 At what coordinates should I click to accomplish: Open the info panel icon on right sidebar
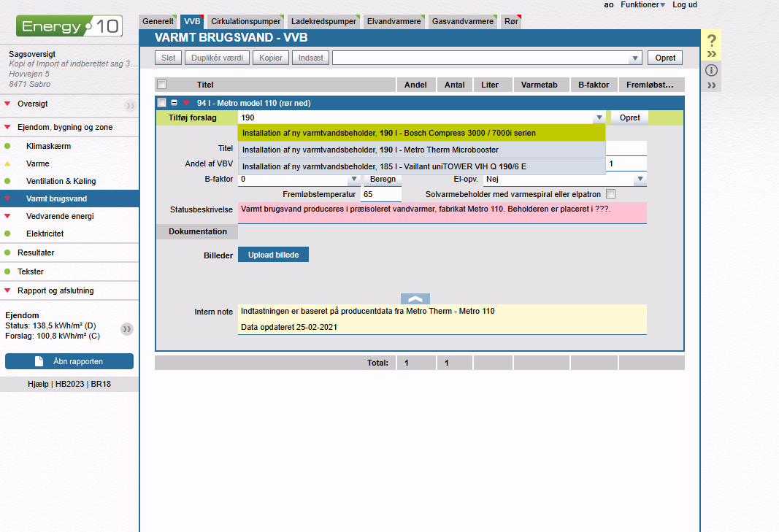click(x=712, y=71)
